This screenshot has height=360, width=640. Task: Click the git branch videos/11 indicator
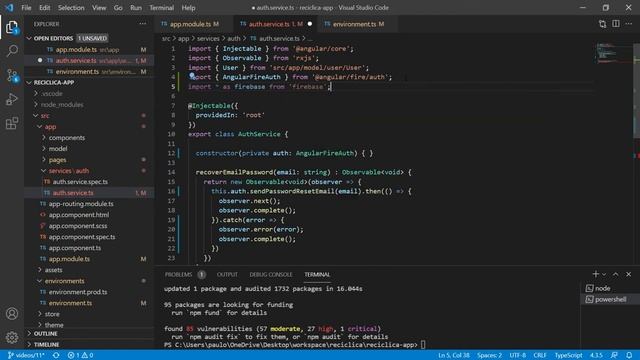[x=26, y=355]
